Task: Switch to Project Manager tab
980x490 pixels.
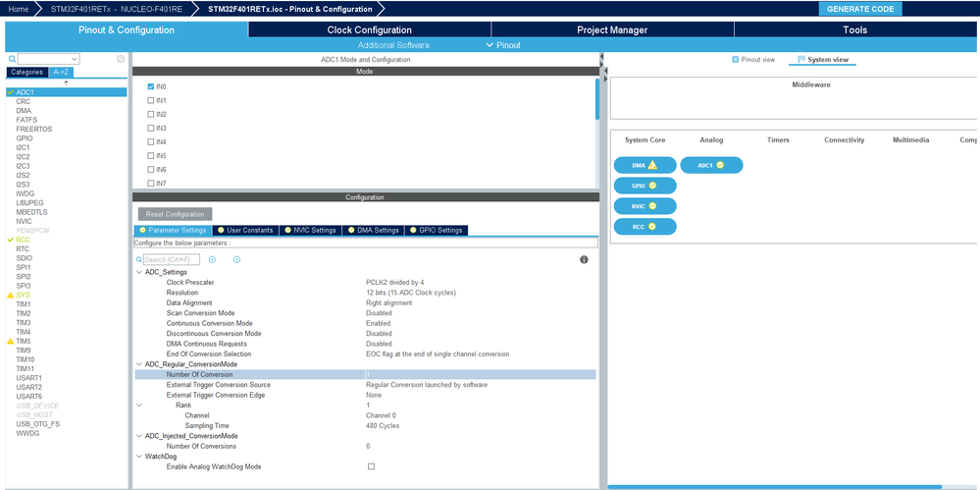Action: 612,30
